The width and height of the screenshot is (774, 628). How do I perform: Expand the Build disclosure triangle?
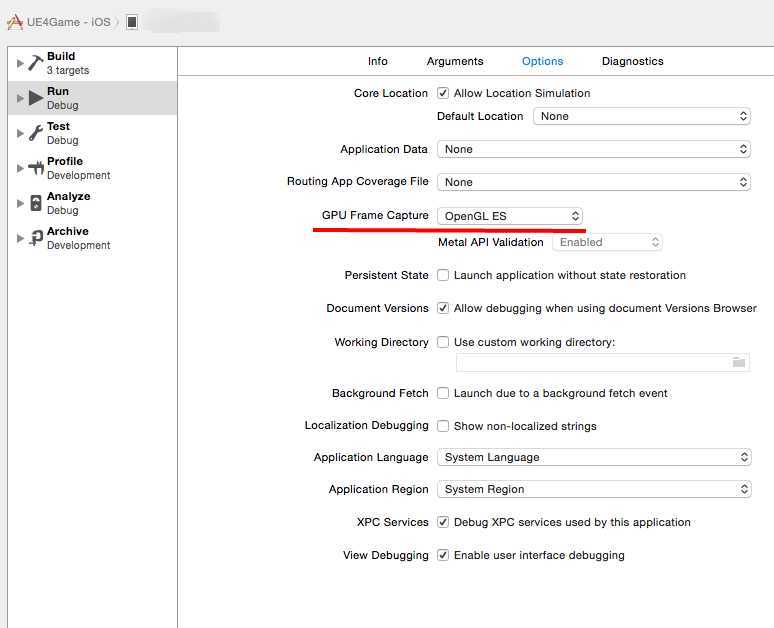pyautogui.click(x=20, y=63)
